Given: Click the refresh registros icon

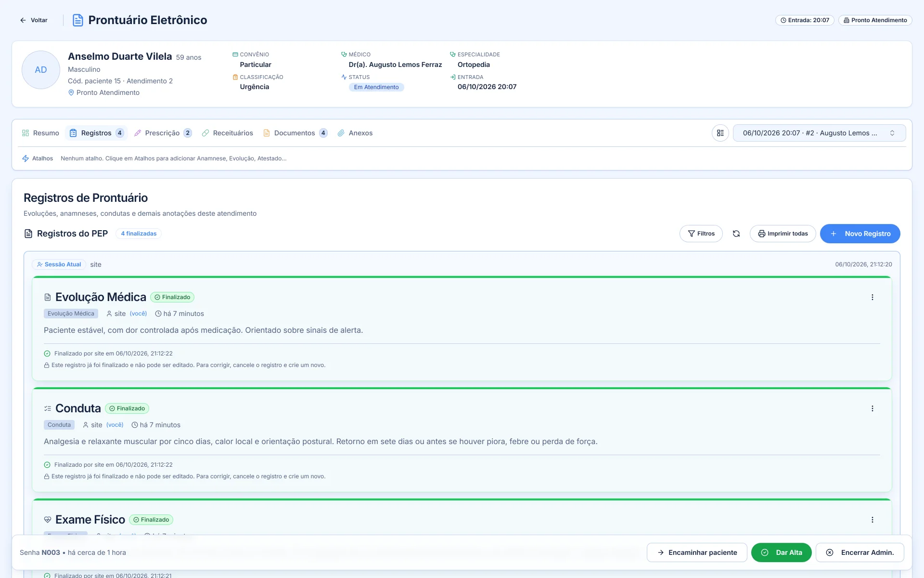Looking at the screenshot, I should (x=736, y=234).
